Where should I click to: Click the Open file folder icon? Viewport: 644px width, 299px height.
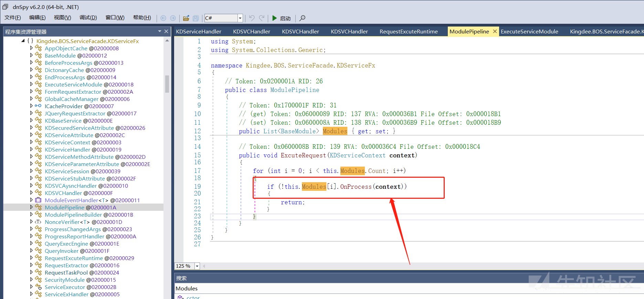tap(186, 18)
